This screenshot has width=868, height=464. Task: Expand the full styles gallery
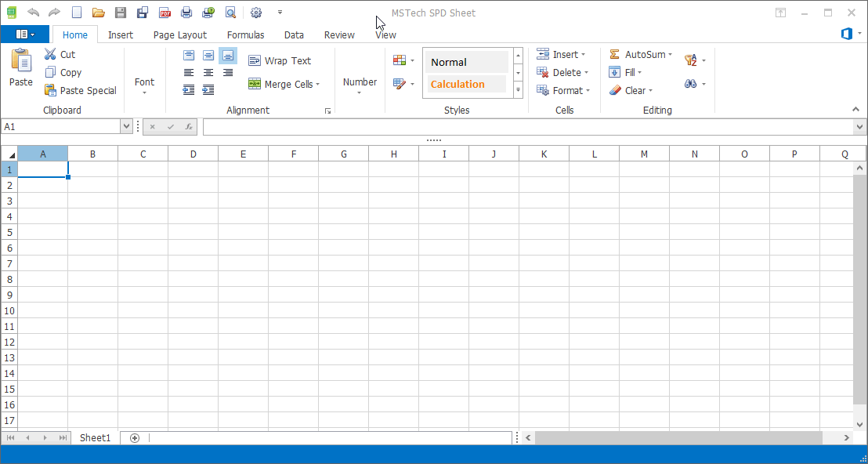pos(518,89)
